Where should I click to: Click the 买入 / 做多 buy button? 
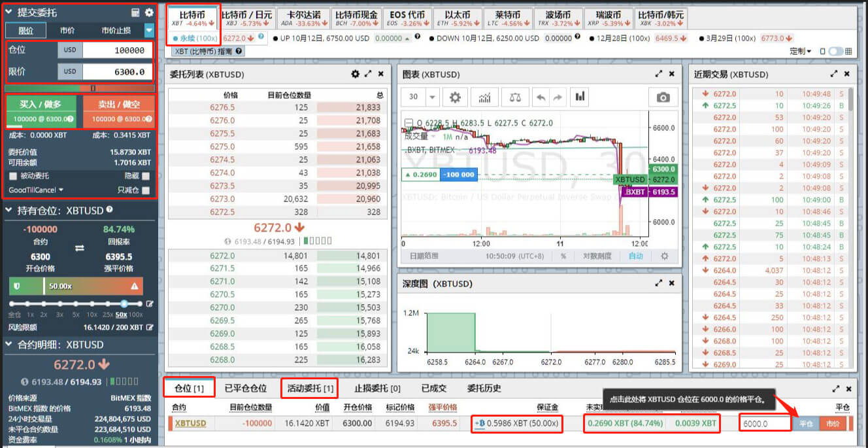42,111
